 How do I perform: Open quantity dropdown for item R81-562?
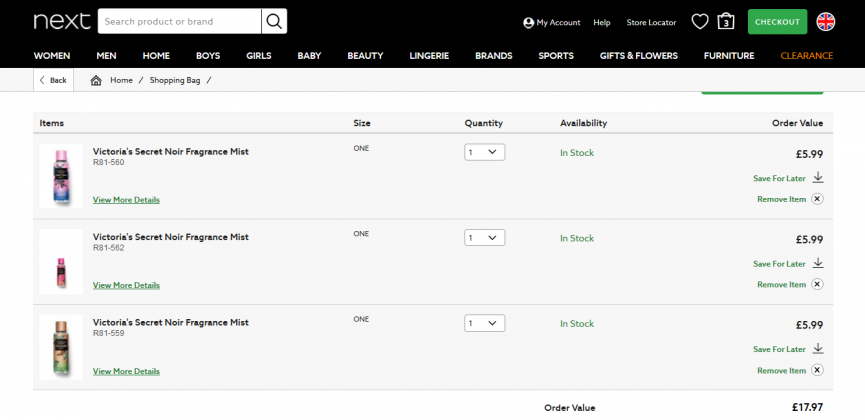coord(484,238)
